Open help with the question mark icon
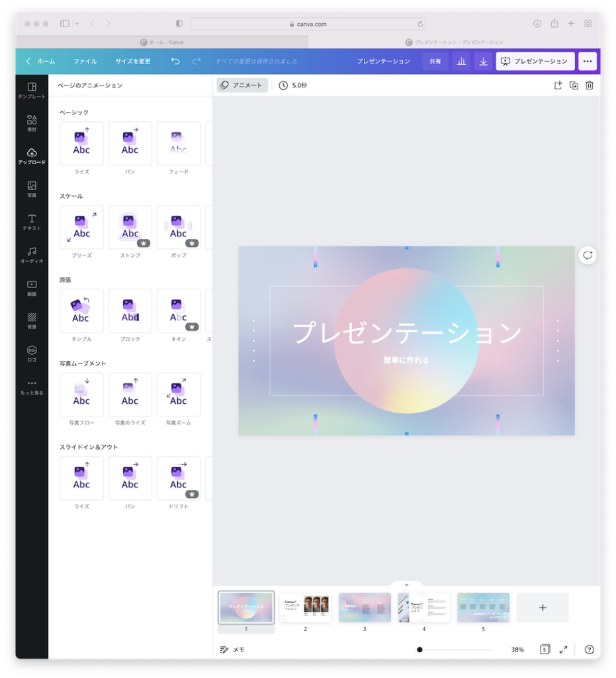The height and width of the screenshot is (678, 616). 588,650
